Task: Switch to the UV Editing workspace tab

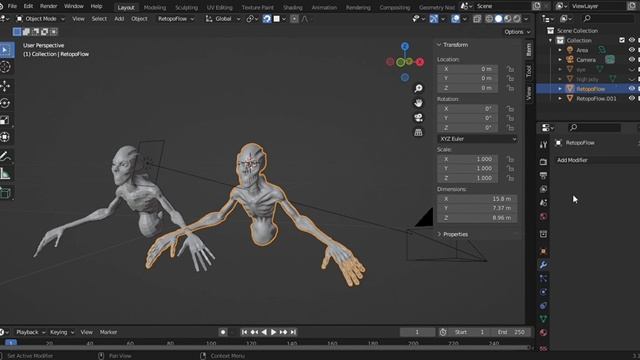Action: point(219,7)
